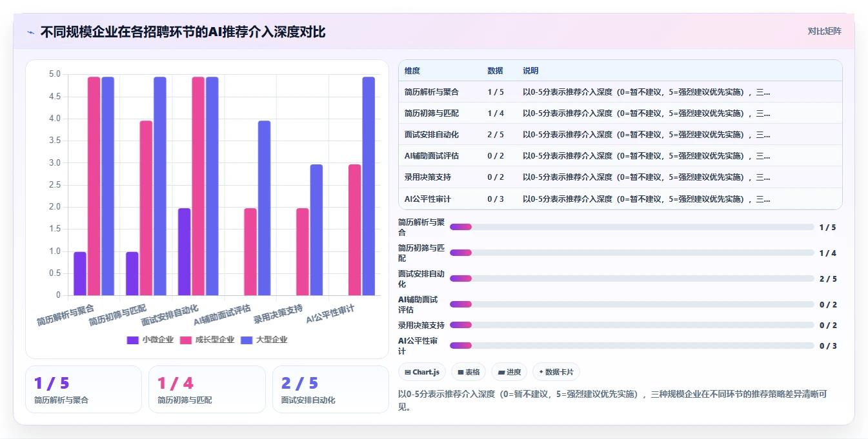Viewport: 868px width, 439px height.
Task: Click the blue 大型企业 legend color box
Action: point(246,340)
